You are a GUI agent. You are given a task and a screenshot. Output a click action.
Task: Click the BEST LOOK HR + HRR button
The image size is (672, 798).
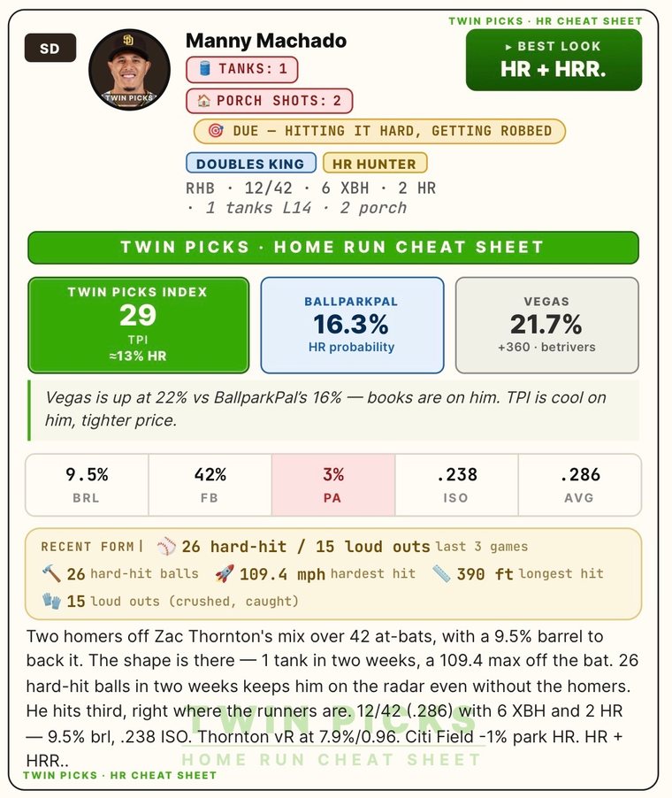click(554, 60)
